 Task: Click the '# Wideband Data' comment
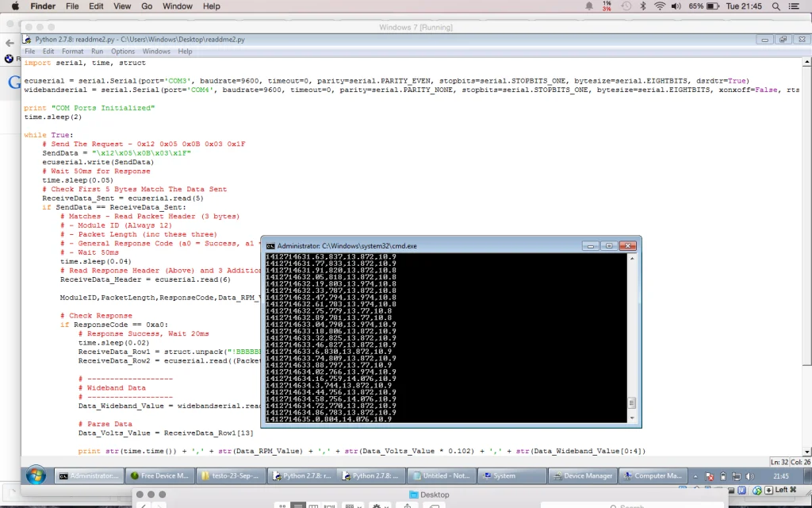click(x=112, y=387)
